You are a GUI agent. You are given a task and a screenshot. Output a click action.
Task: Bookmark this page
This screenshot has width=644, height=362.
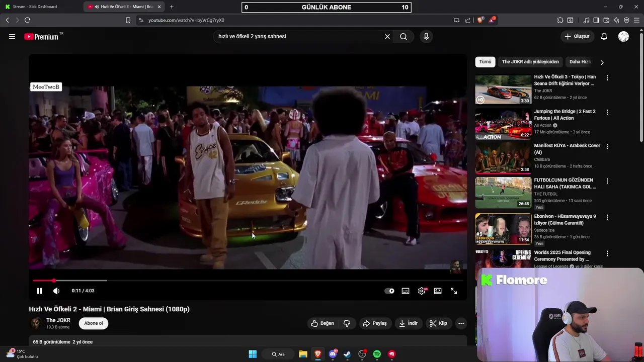(x=128, y=20)
